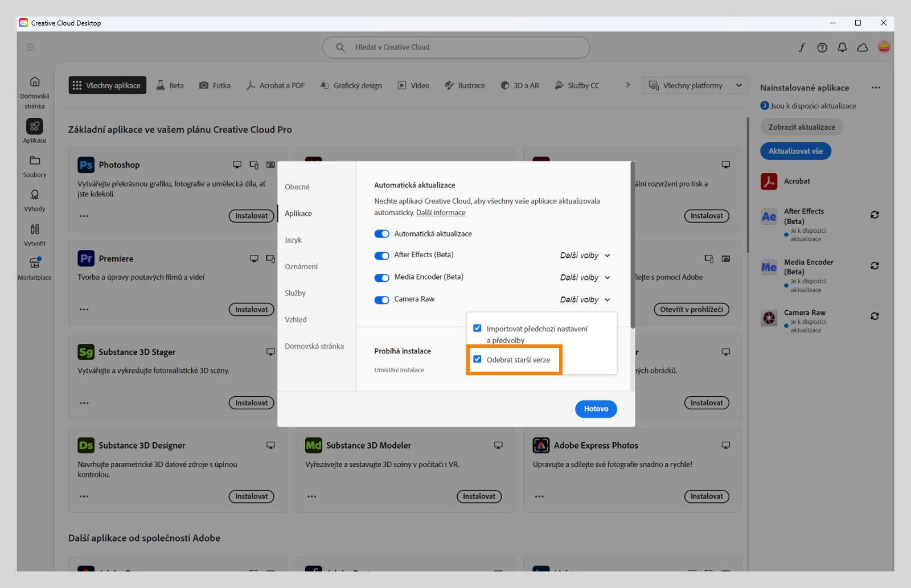
Task: Toggle the Automatická aktualizace switch
Action: point(381,234)
